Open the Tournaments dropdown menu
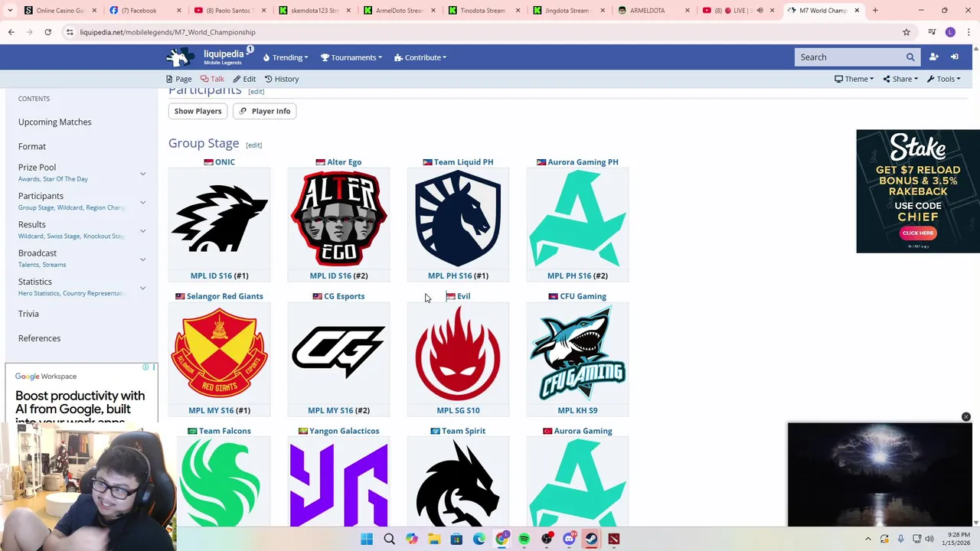The height and width of the screenshot is (551, 980). coord(351,57)
